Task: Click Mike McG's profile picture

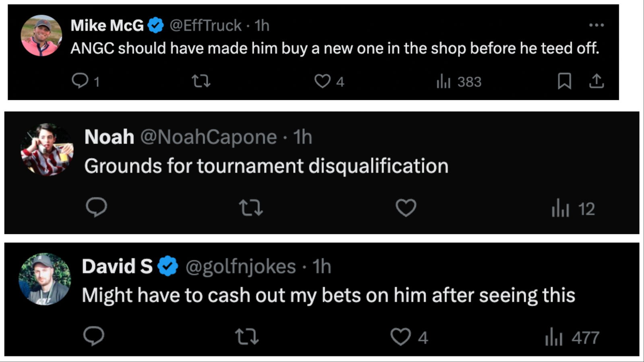Action: [x=41, y=35]
